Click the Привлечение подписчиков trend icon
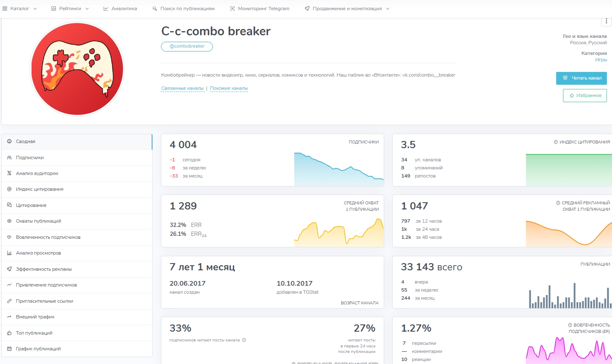 click(9, 285)
